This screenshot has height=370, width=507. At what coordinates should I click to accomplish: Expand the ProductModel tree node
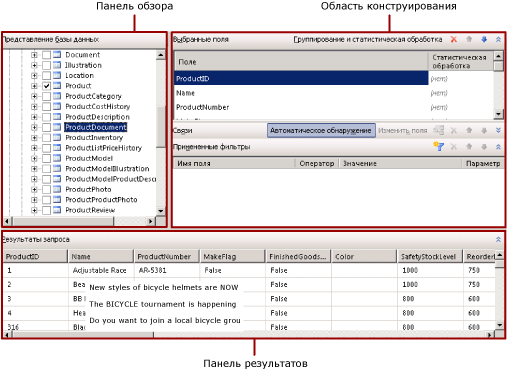34,158
